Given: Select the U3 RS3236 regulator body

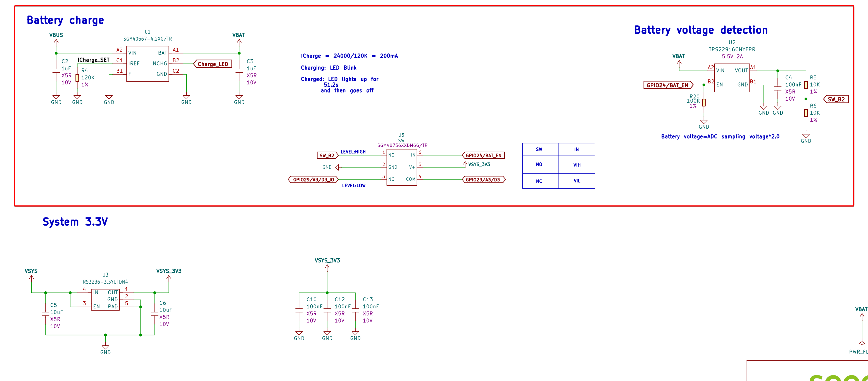Looking at the screenshot, I should 106,300.
